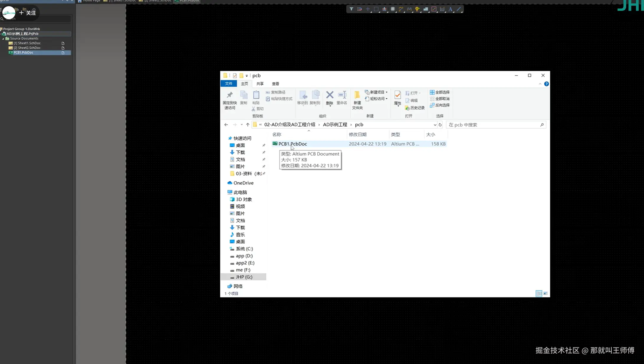The width and height of the screenshot is (644, 364).
Task: Switch to large icons view button
Action: [x=546, y=293]
